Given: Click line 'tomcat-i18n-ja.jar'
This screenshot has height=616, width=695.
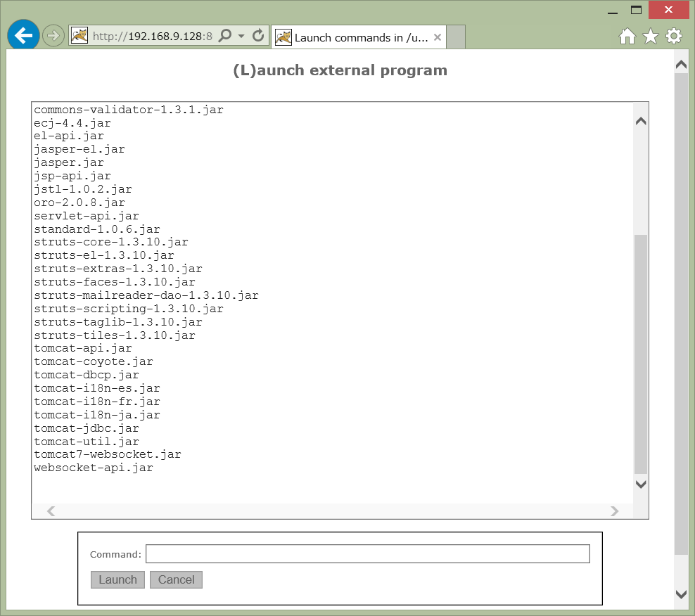Looking at the screenshot, I should 97,414.
